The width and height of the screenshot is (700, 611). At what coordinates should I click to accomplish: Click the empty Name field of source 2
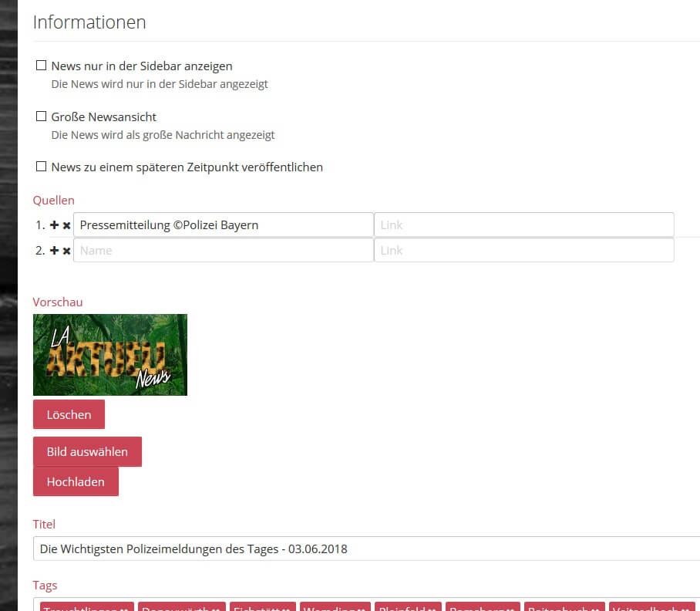pyautogui.click(x=223, y=250)
